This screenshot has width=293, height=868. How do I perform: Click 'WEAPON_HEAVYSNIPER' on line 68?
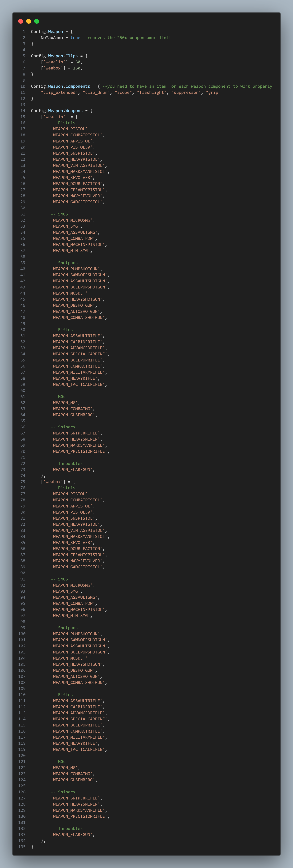point(75,439)
